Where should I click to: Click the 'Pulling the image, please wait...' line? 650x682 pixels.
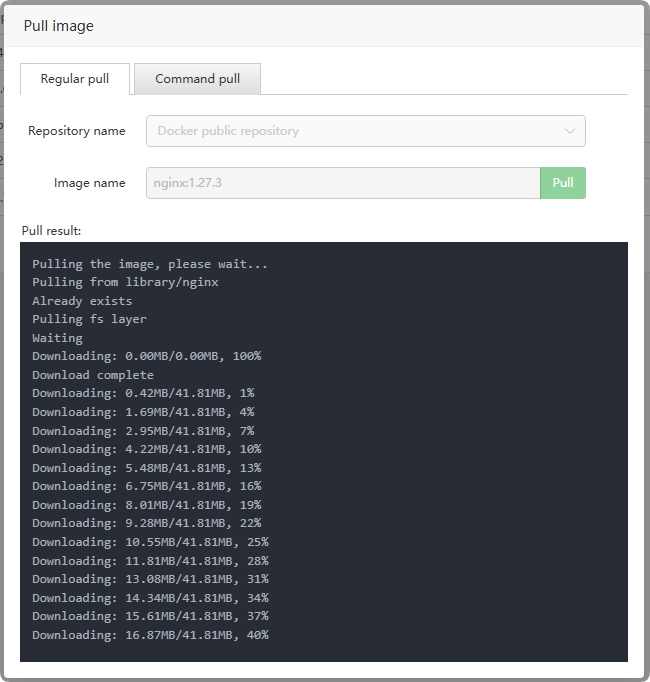pyautogui.click(x=150, y=264)
